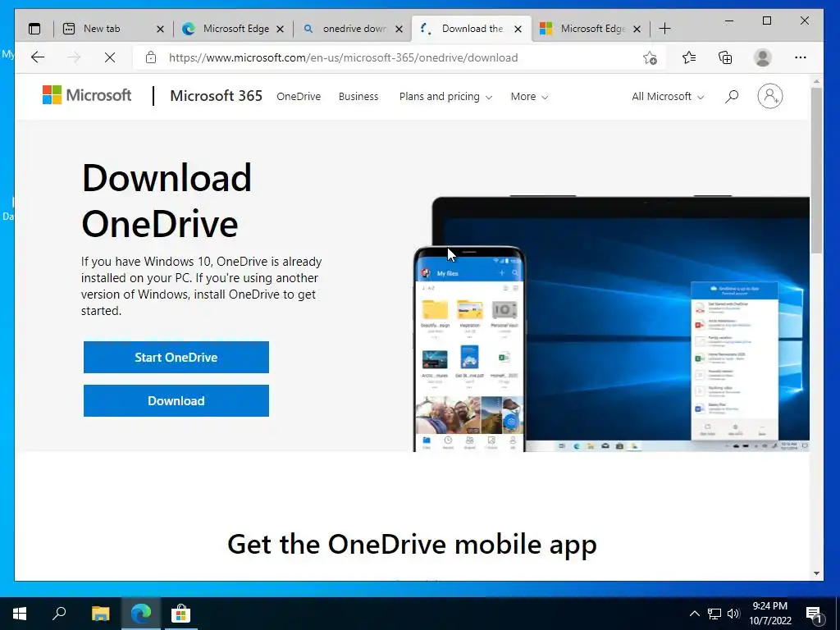Expand All Microsoft dropdown
This screenshot has width=840, height=630.
[x=668, y=97]
